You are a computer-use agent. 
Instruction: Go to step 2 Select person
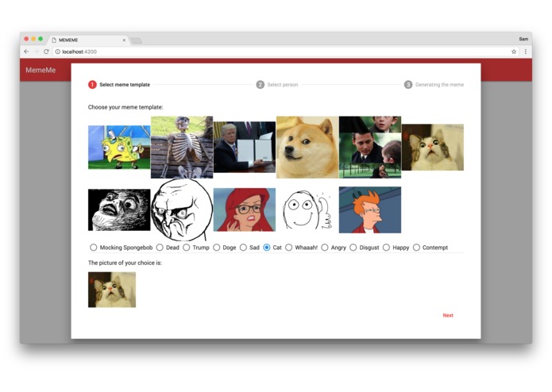(277, 85)
